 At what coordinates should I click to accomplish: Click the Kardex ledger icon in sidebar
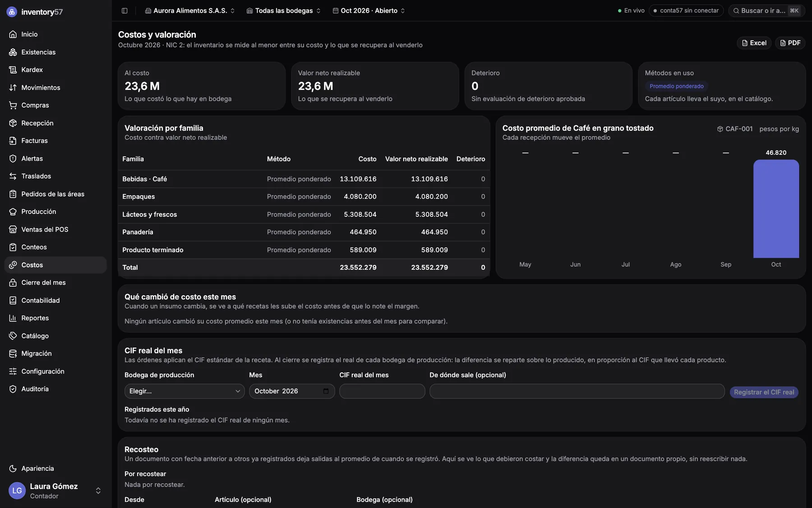13,70
